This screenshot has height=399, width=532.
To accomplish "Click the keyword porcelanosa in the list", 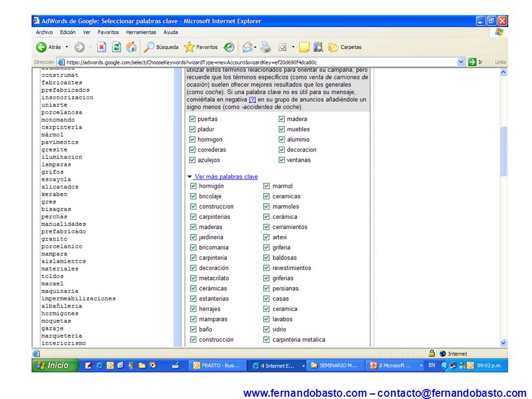I will click(62, 112).
